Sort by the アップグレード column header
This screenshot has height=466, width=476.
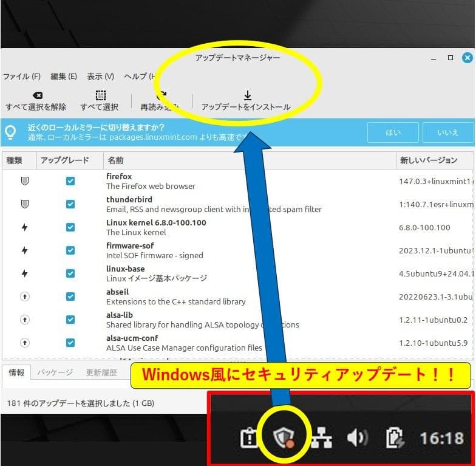[x=70, y=160]
